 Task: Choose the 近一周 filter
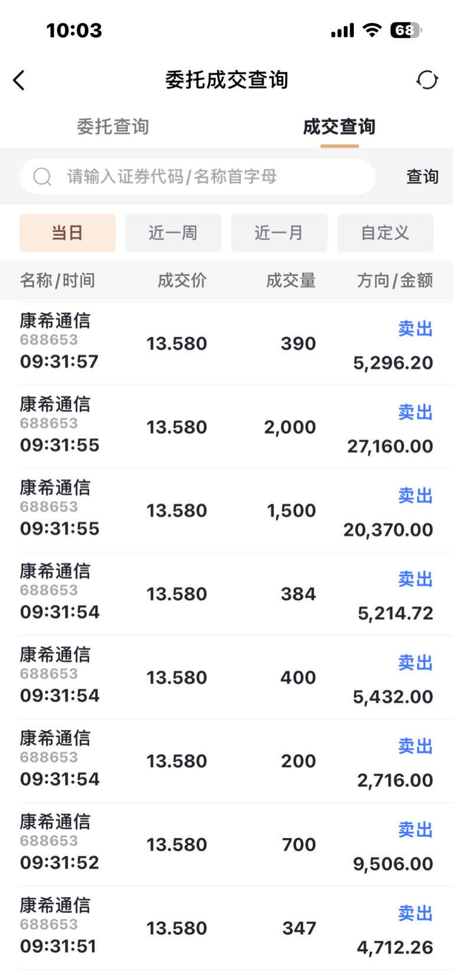(173, 233)
